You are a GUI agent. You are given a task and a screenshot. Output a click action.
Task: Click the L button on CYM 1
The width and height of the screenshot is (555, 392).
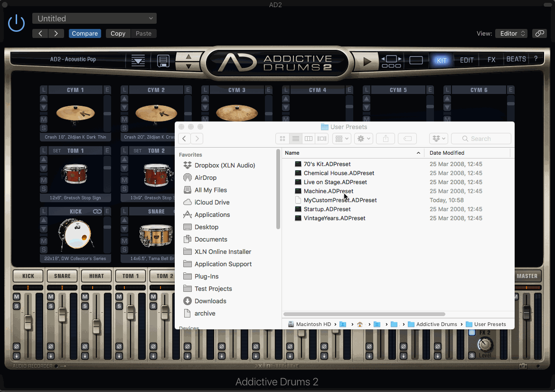44,90
